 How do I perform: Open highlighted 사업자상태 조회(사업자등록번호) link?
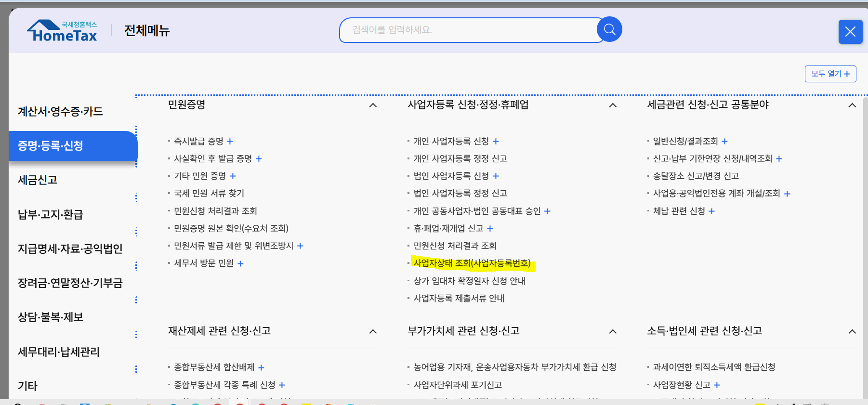coord(472,263)
